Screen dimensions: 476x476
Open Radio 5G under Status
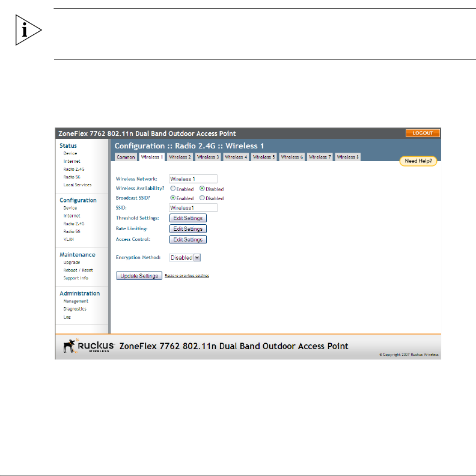[x=72, y=177]
